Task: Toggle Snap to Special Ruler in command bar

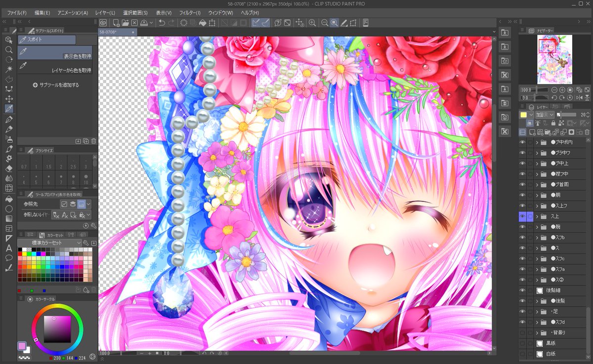Action: 265,23
